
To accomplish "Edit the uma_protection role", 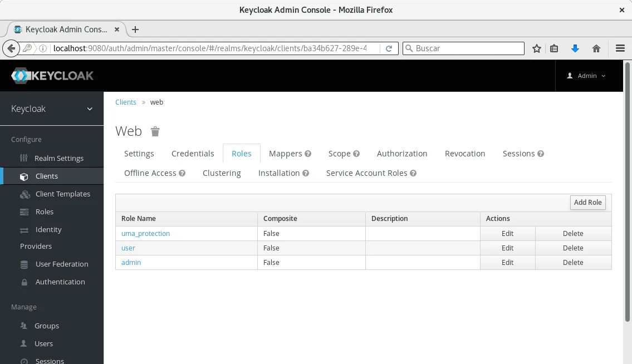I will tap(507, 234).
